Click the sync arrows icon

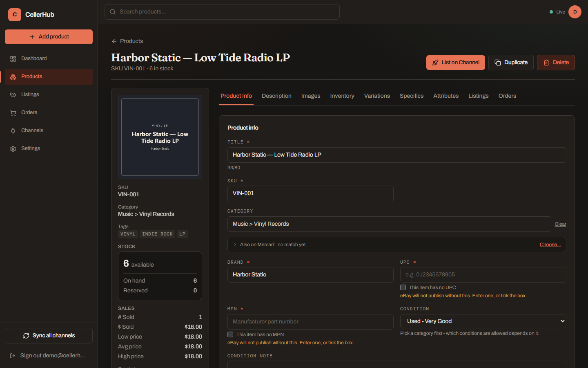pyautogui.click(x=26, y=336)
